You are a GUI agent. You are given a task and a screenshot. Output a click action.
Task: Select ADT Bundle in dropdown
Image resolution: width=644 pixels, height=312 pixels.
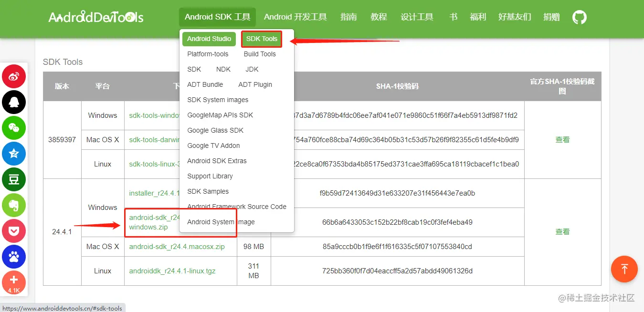coord(205,84)
